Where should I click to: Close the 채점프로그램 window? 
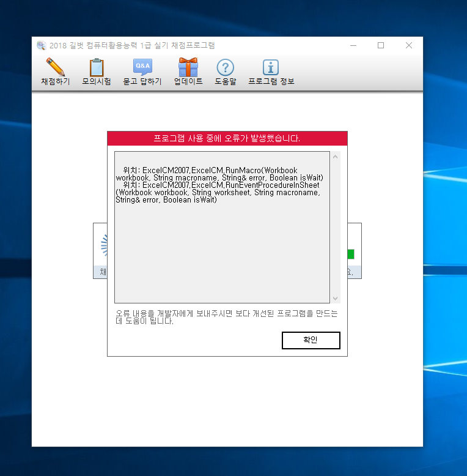(x=409, y=46)
